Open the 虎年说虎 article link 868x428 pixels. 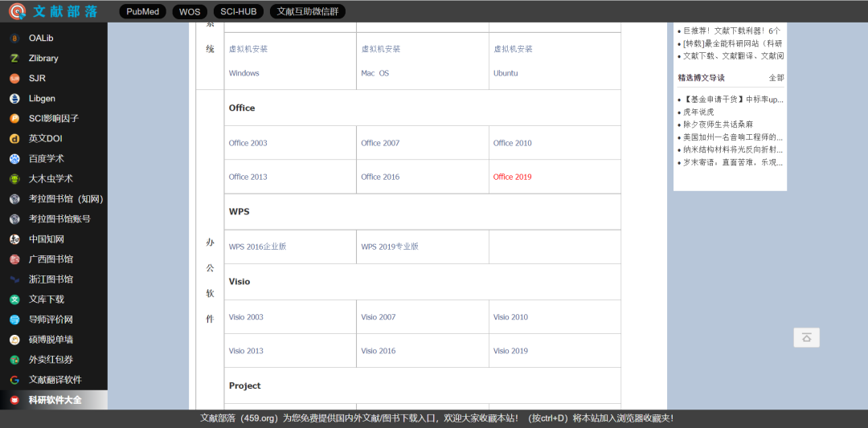click(698, 112)
